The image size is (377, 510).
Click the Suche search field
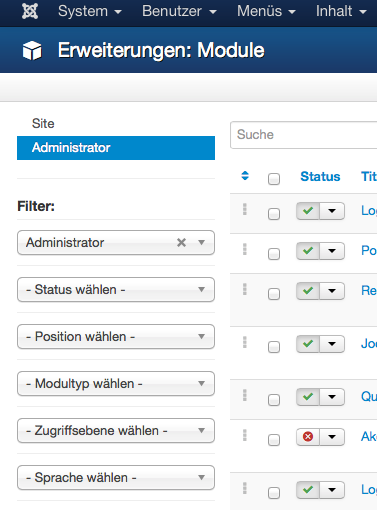coord(304,135)
